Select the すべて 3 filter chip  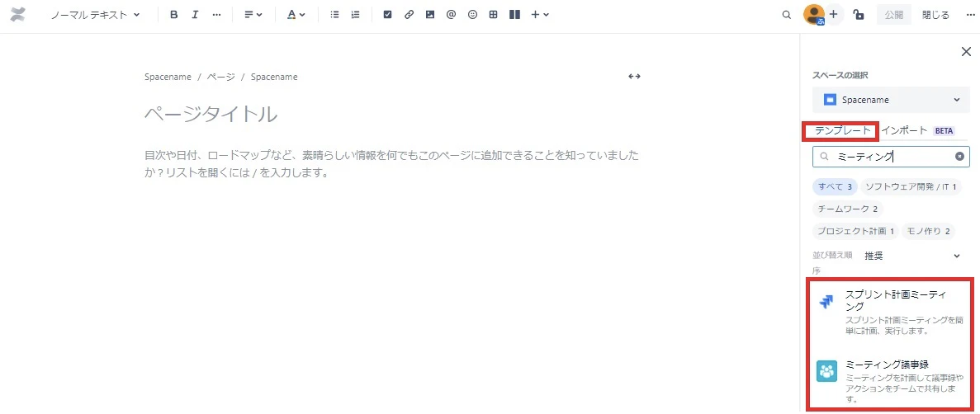point(835,186)
